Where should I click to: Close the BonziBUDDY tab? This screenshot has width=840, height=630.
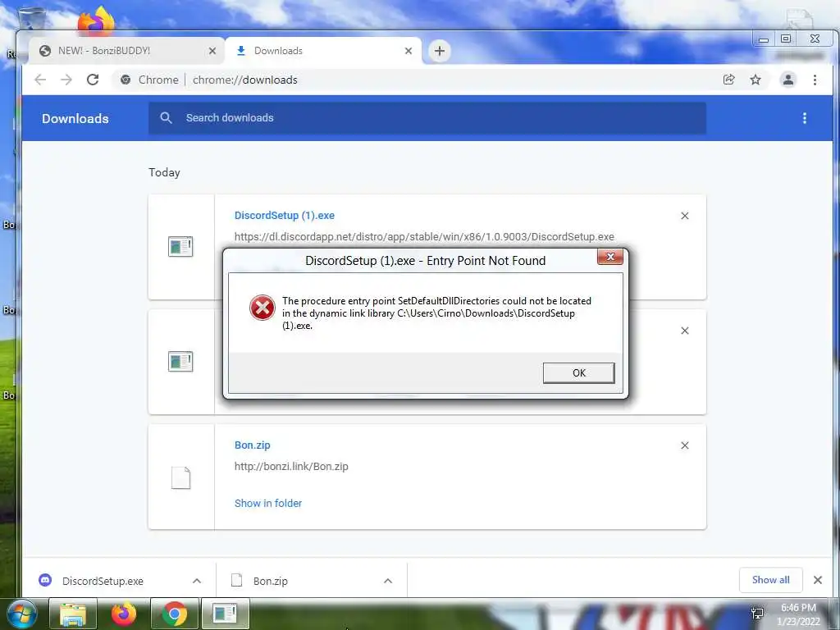click(x=212, y=51)
